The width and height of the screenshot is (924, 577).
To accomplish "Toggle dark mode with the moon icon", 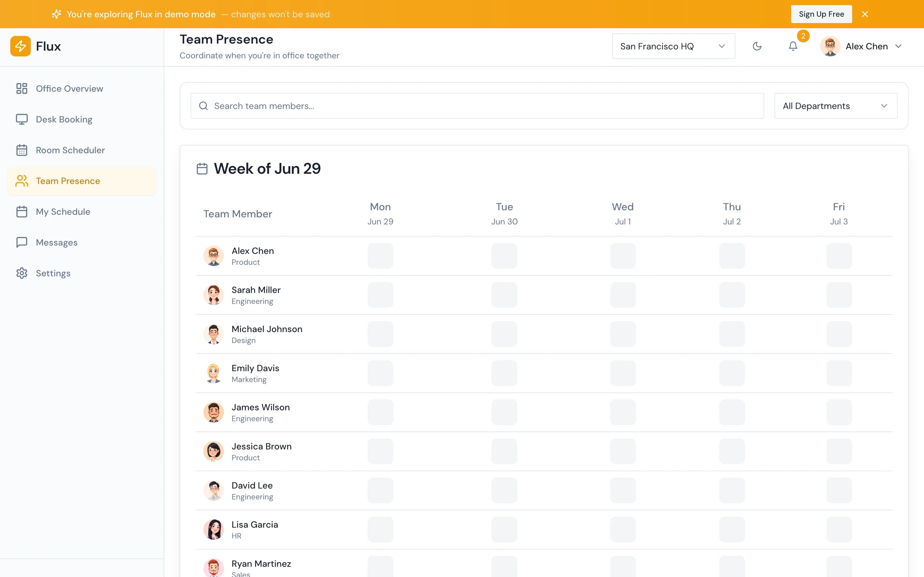I will pyautogui.click(x=757, y=46).
